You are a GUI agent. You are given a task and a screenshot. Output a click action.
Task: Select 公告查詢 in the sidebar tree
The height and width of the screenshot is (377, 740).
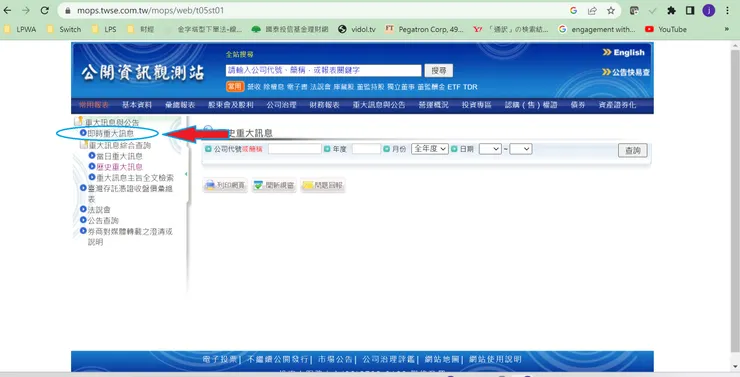pyautogui.click(x=103, y=220)
